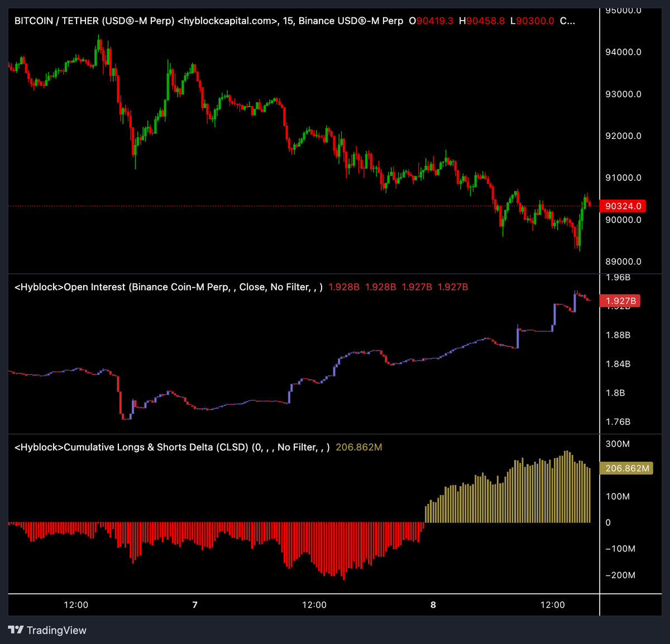670x644 pixels.
Task: Select the 1.928B Open Interest legend value
Action: (342, 287)
